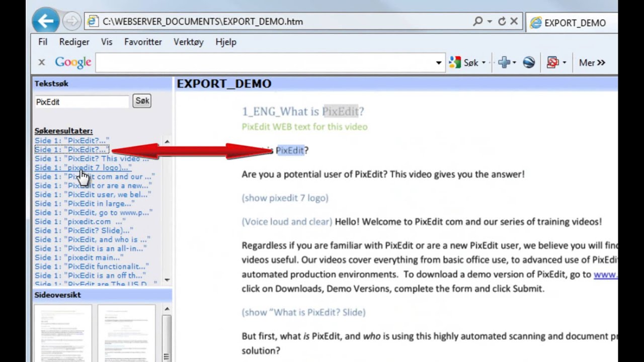Click the heading "1_ENG_What is PixEdit?"

(303, 111)
